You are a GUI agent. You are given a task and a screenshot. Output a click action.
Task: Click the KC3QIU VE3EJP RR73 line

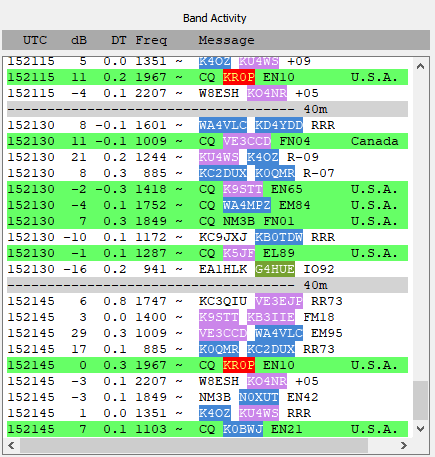[x=207, y=301]
